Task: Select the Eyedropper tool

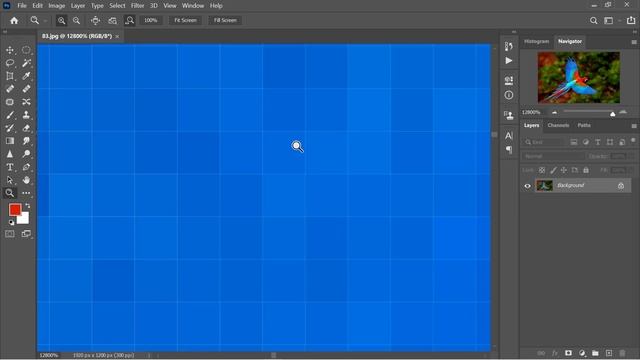Action: [x=26, y=76]
